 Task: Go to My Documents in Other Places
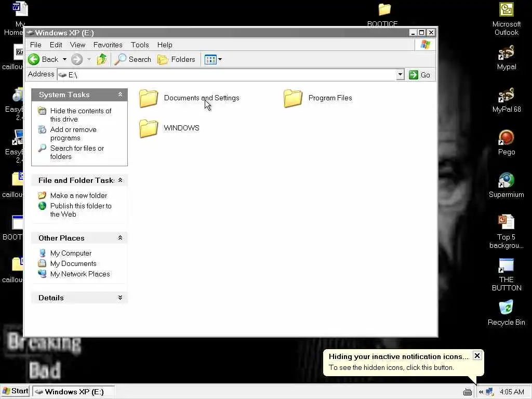pos(73,263)
